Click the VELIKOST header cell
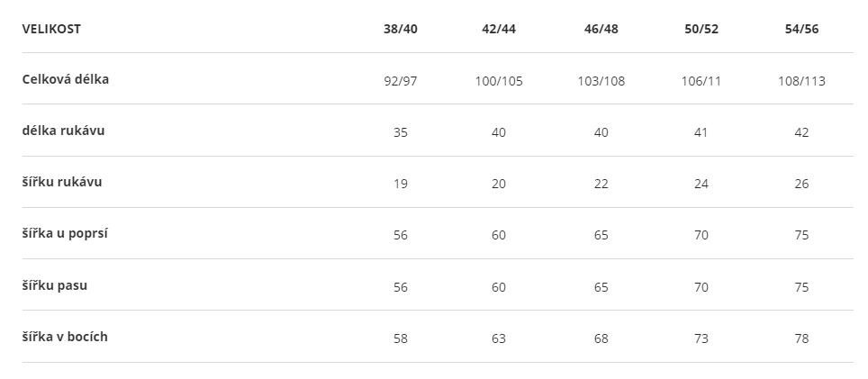 (51, 29)
